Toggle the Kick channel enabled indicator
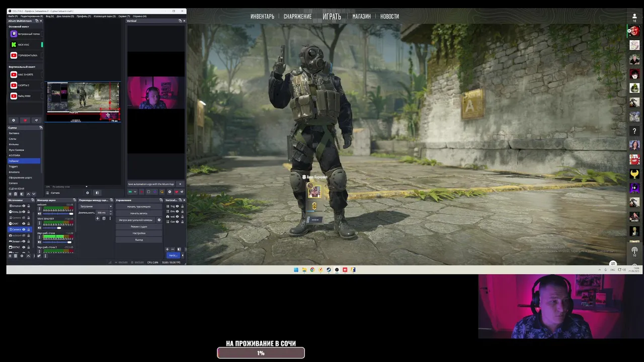This screenshot has width=644, height=362. pyautogui.click(x=42, y=45)
